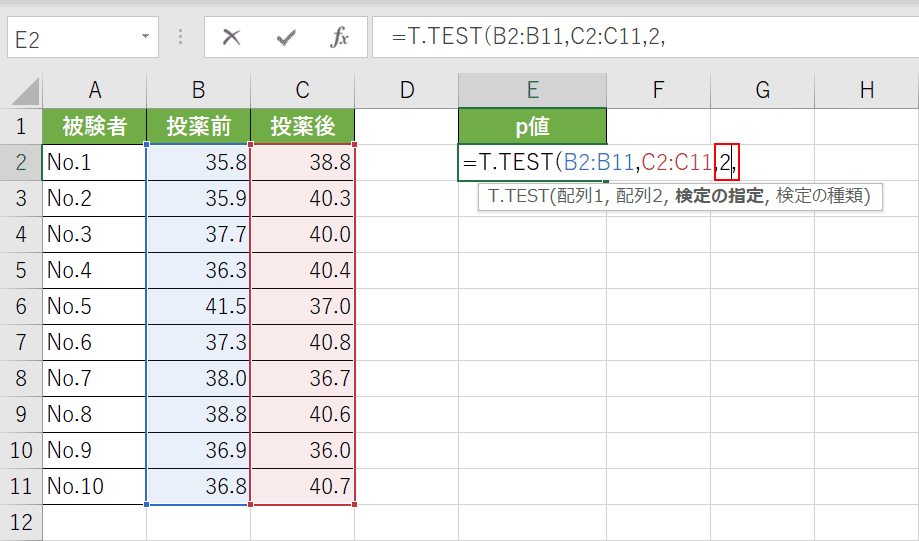The width and height of the screenshot is (919, 541).
Task: Click cell containing No.2
Action: tap(94, 199)
